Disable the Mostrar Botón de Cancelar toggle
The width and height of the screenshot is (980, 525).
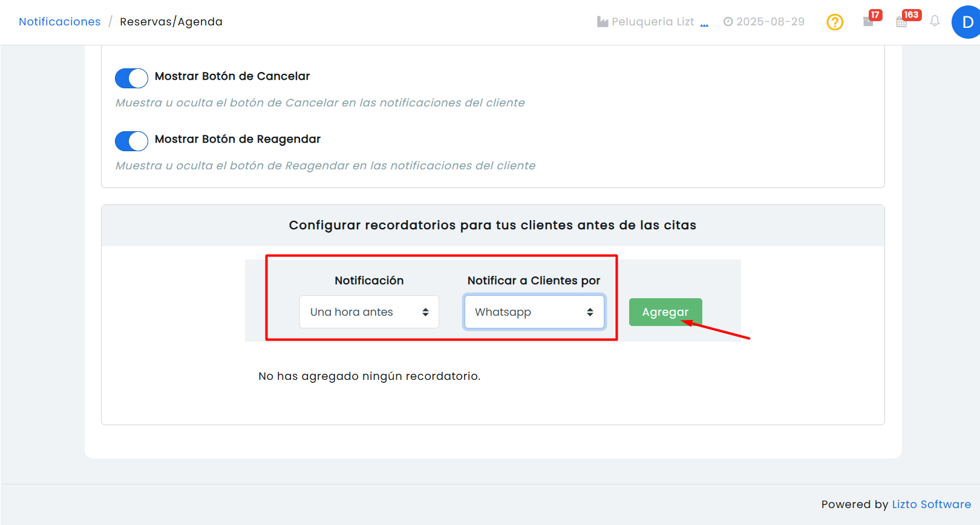(131, 78)
